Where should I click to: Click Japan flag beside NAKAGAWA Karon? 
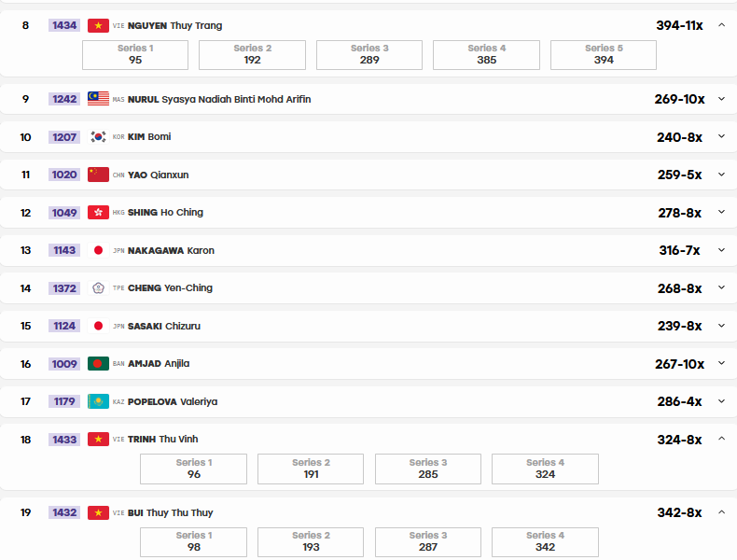click(x=98, y=250)
